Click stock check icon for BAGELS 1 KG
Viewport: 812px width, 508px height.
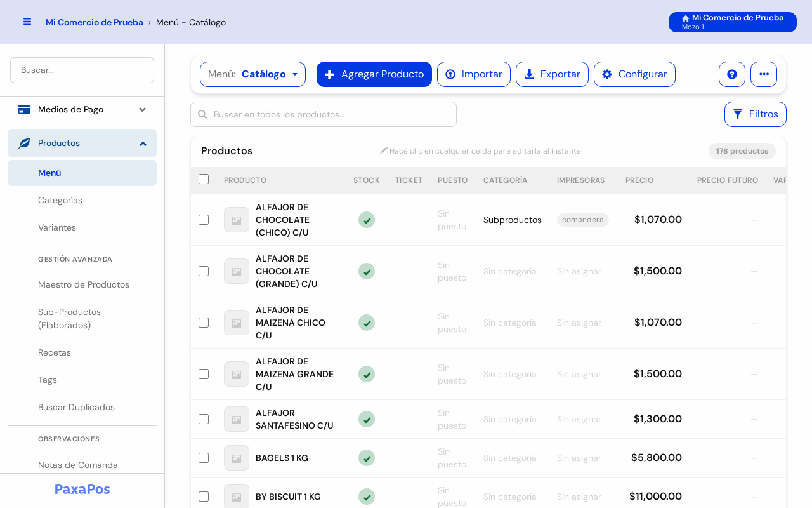(367, 458)
